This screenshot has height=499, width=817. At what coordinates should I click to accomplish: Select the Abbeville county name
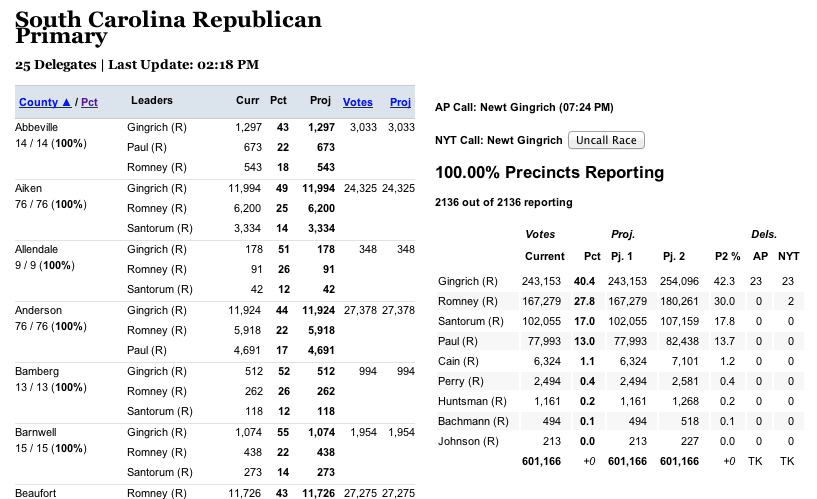[37, 127]
